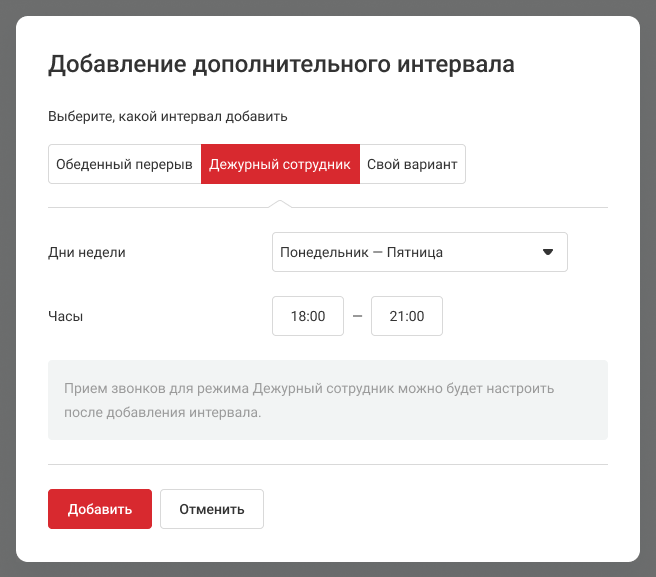The height and width of the screenshot is (577, 656).
Task: Select the Дежурный сотрудник interval tab
Action: click(x=280, y=165)
